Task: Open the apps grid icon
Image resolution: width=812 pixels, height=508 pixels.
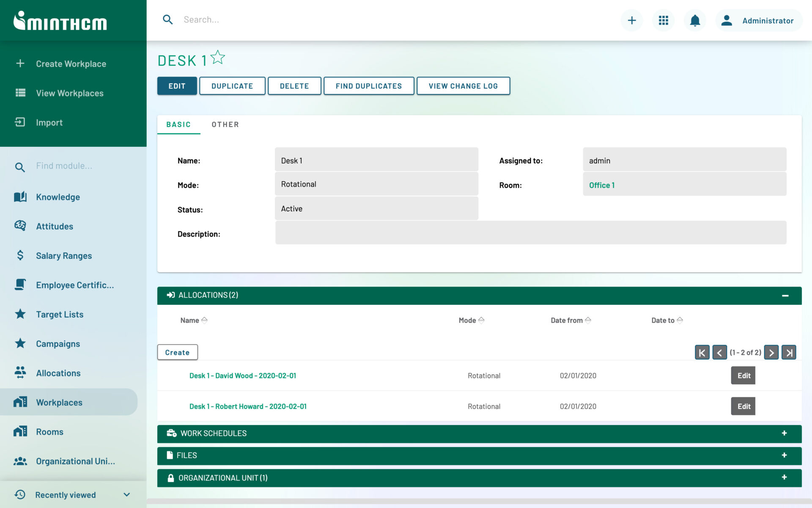Action: pyautogui.click(x=663, y=20)
